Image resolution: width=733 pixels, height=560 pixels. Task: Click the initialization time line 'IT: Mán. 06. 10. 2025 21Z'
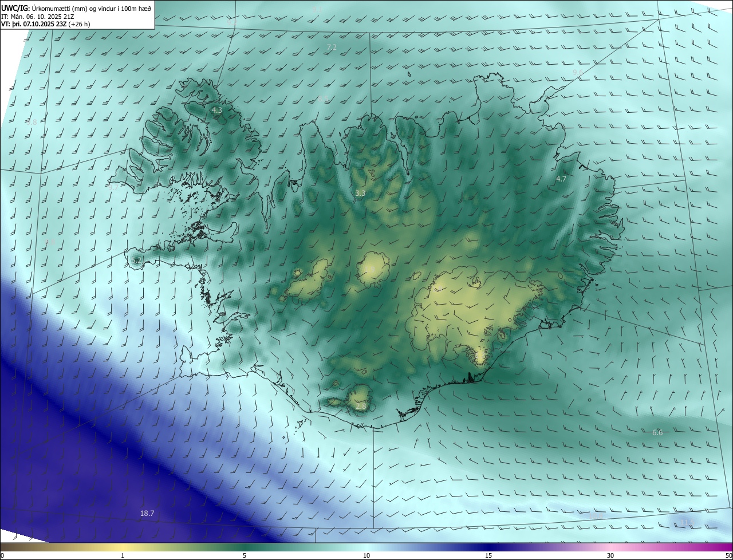pos(37,16)
